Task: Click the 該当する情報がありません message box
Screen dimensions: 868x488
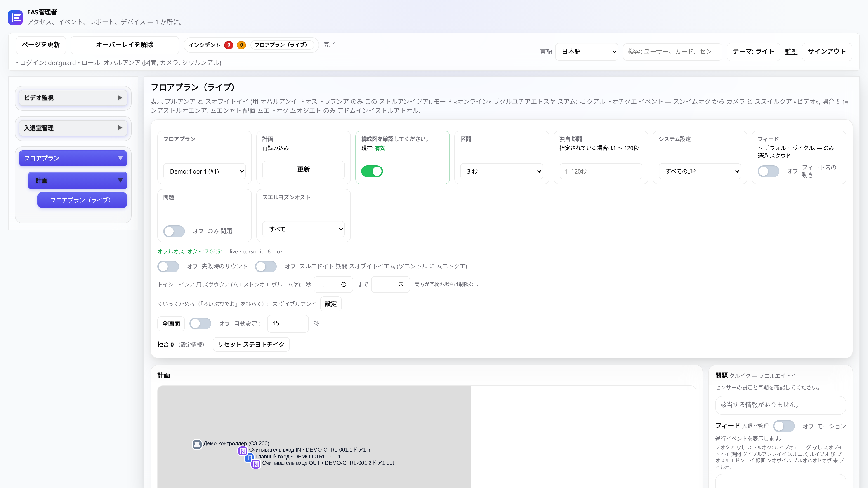Action: (780, 405)
